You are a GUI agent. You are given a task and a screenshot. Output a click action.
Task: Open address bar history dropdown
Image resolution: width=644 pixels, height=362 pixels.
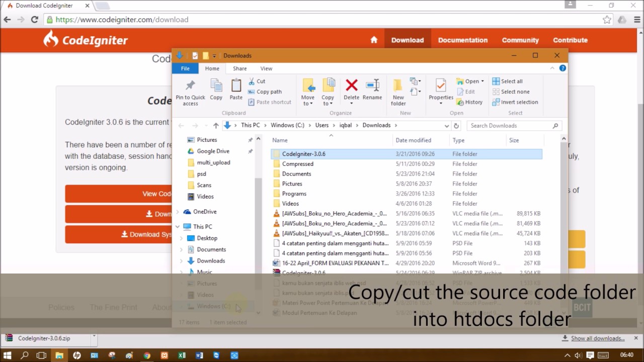(x=446, y=126)
